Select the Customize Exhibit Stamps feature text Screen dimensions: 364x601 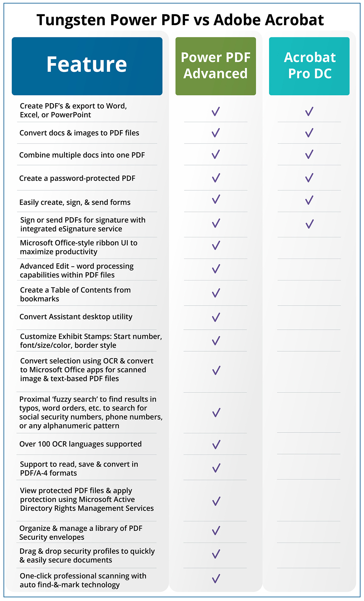click(x=91, y=341)
